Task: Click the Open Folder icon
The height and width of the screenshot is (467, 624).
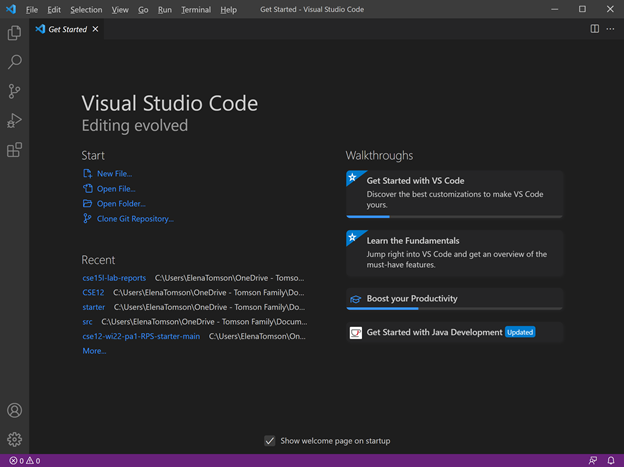Action: [87, 203]
